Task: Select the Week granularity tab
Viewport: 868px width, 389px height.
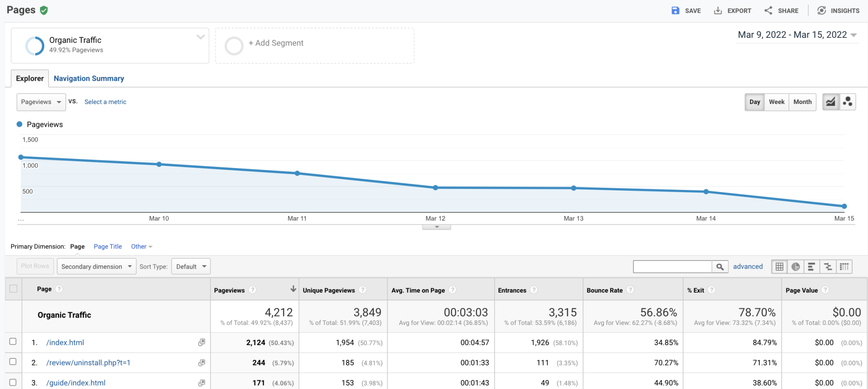Action: 776,102
